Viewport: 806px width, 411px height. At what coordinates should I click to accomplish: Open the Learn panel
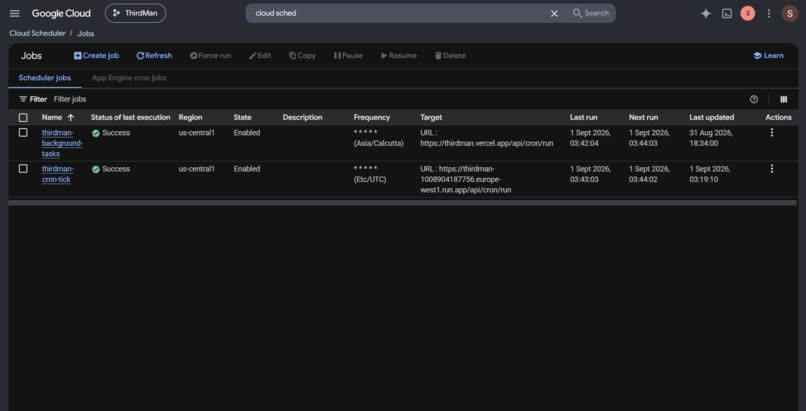(x=768, y=55)
